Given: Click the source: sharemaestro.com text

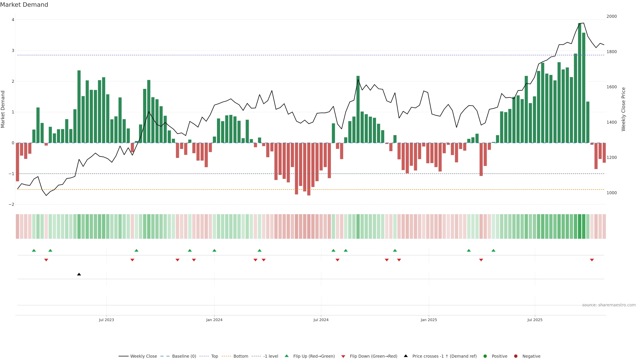Looking at the screenshot, I should pos(609,305).
